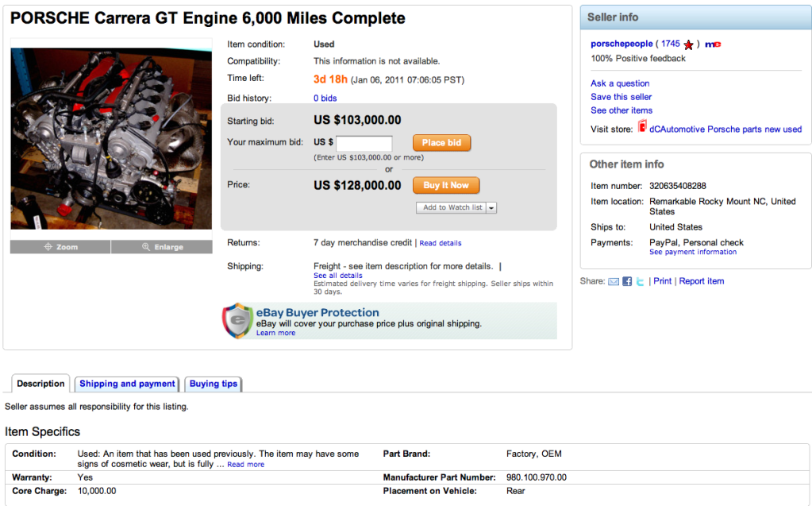Add item to Watch list
Image resolution: width=812 pixels, height=506 pixels.
click(452, 208)
